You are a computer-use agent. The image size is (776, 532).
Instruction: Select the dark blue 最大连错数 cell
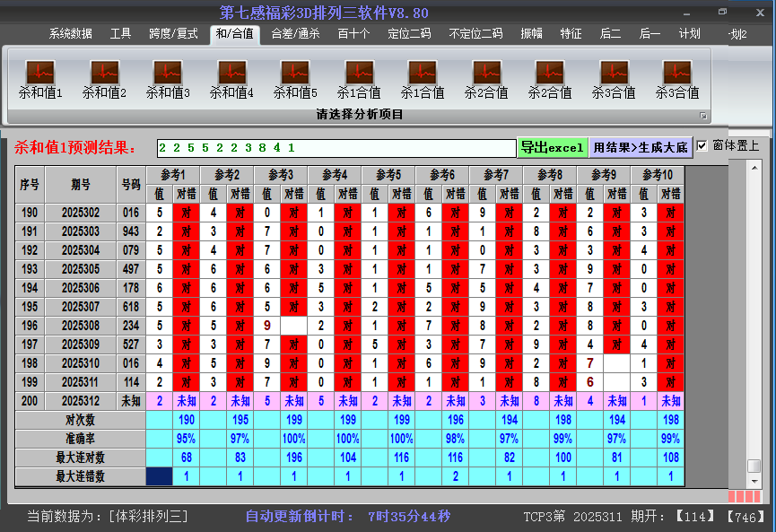tap(159, 476)
